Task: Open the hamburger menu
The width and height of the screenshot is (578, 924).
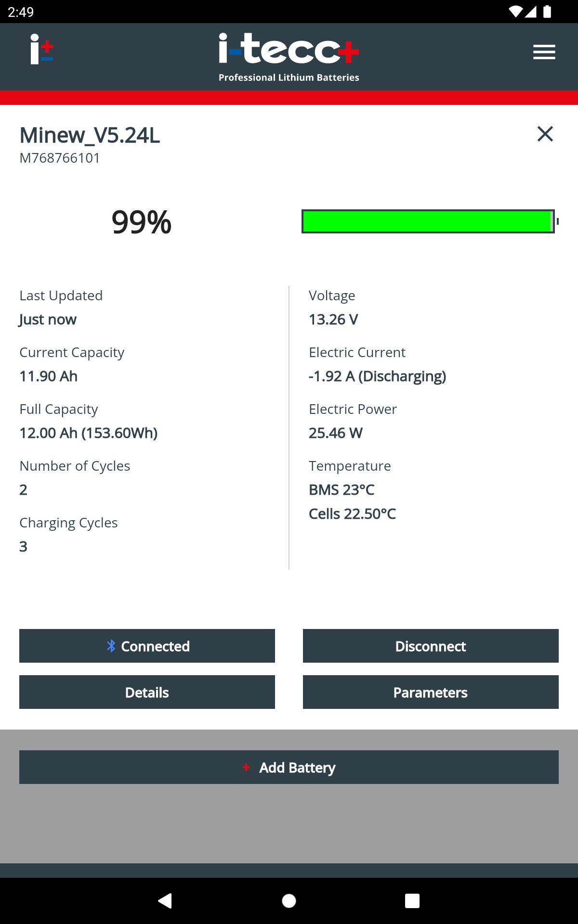Action: pyautogui.click(x=544, y=52)
